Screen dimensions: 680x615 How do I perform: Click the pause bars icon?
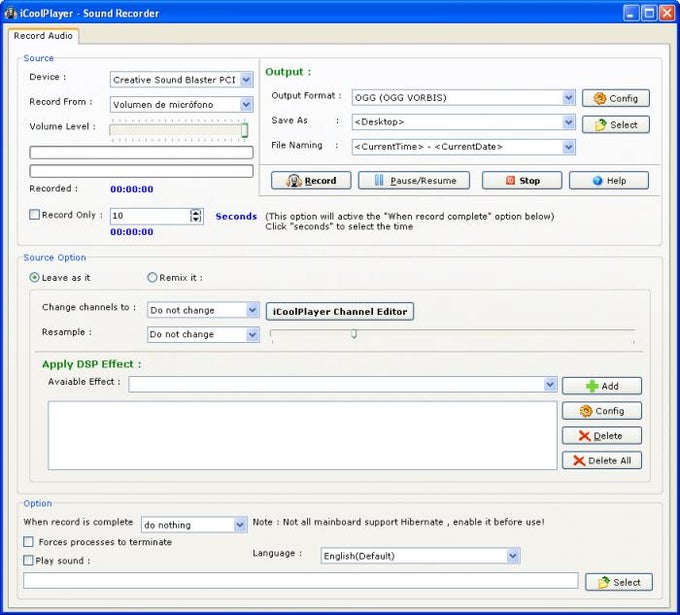click(379, 180)
